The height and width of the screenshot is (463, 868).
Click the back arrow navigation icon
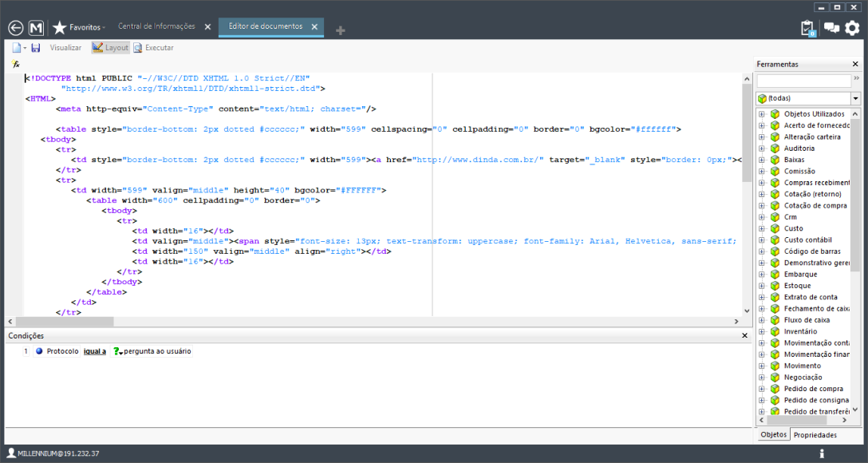(15, 28)
